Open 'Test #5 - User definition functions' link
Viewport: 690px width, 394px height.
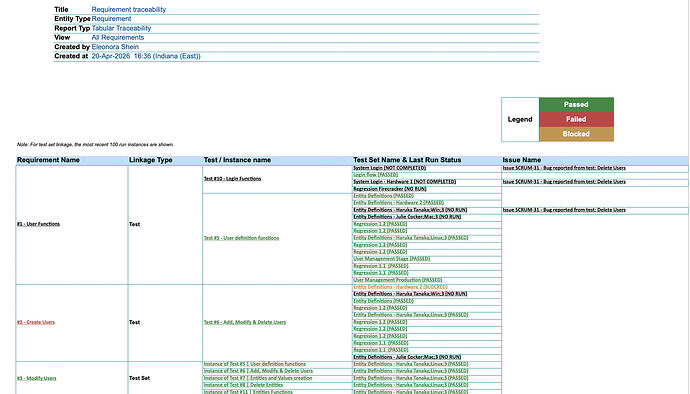point(241,238)
